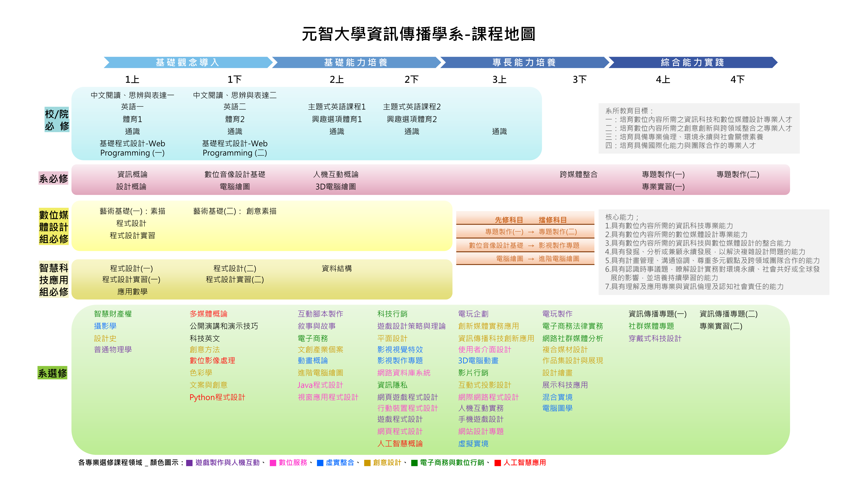This screenshot has height=488, width=868.
Task: Click the 3上 semester heading
Action: 499,80
